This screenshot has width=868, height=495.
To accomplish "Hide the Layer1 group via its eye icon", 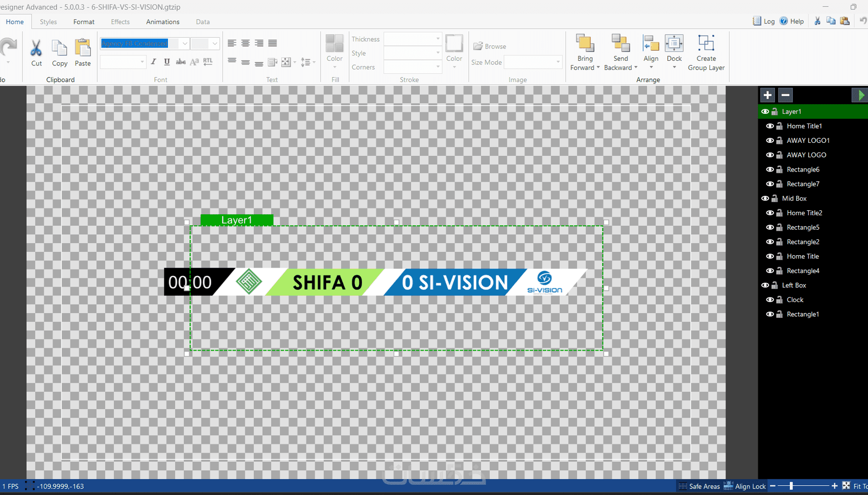I will (x=765, y=112).
